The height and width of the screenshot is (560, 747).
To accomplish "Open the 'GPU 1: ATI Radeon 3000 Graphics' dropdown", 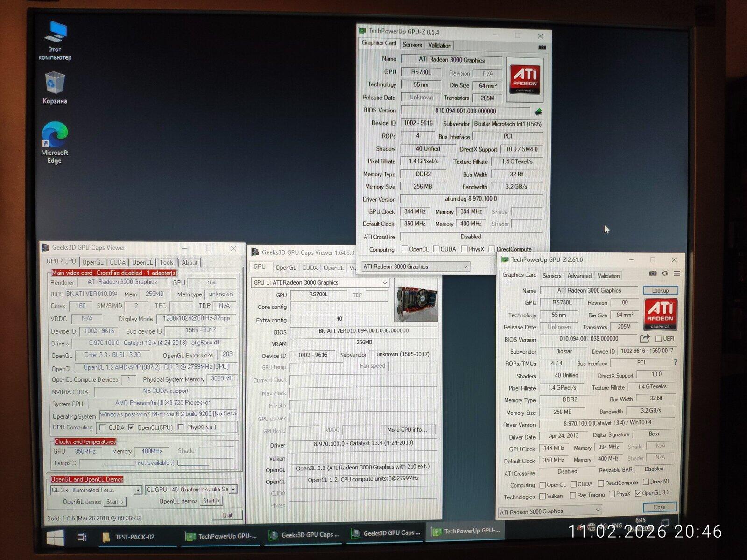I will [x=320, y=282].
